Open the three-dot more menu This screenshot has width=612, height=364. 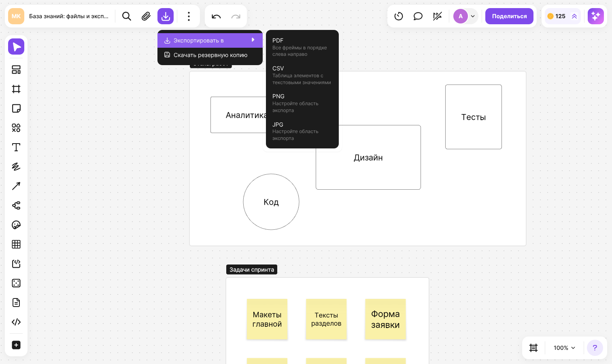189,16
